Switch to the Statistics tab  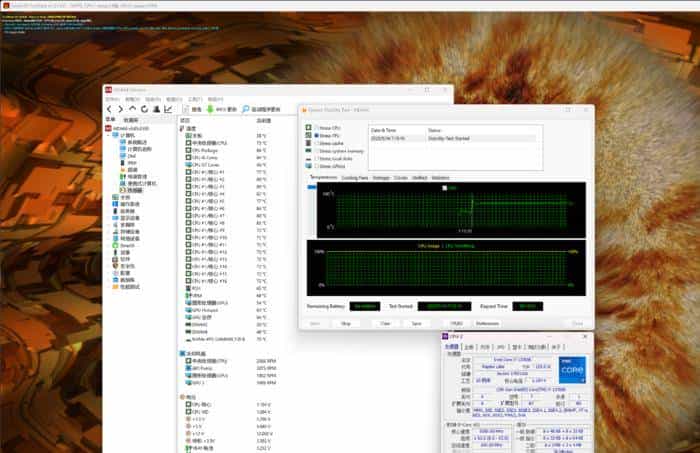(440, 177)
